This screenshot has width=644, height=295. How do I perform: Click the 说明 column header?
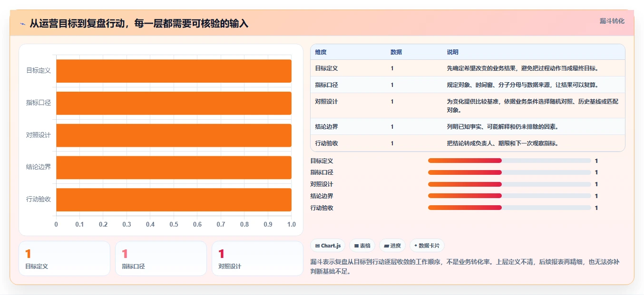pos(452,52)
